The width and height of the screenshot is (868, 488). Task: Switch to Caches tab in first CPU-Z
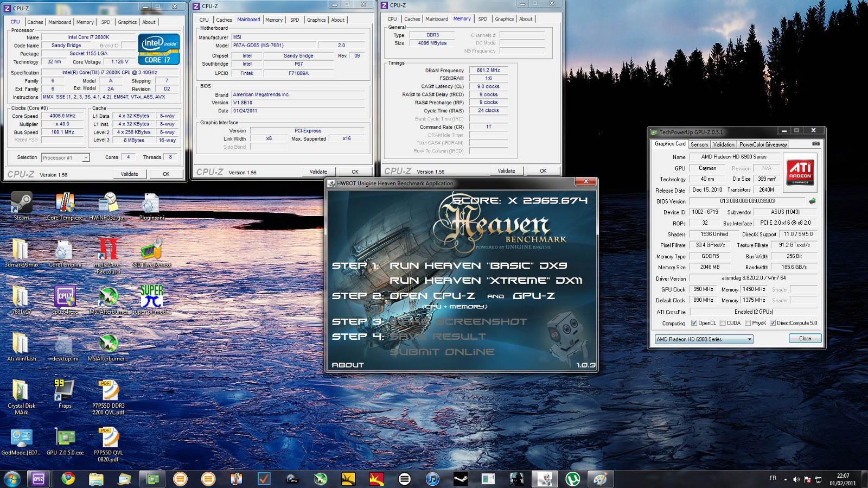[35, 22]
